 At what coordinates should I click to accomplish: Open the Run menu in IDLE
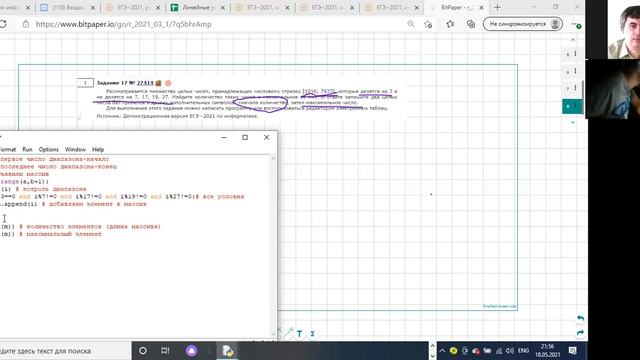coord(27,149)
